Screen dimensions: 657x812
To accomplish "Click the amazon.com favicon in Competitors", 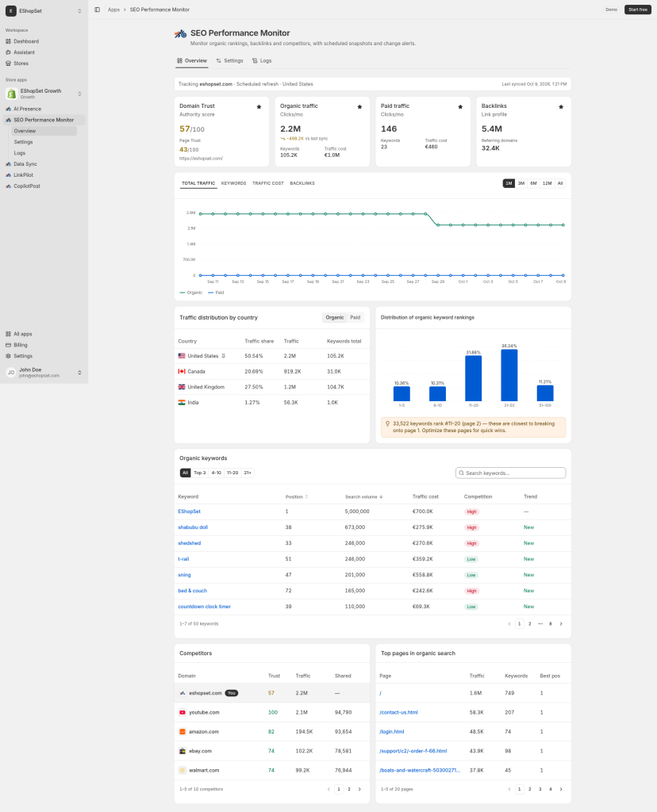I will point(182,732).
